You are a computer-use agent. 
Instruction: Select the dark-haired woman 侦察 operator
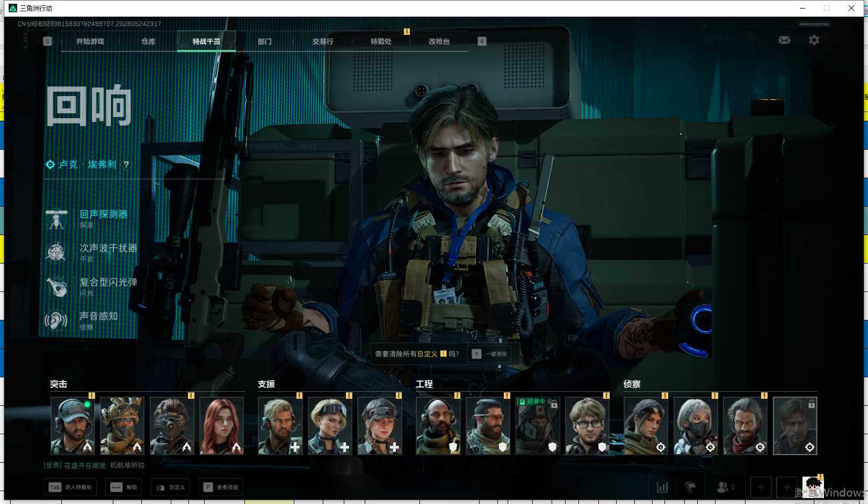click(x=646, y=426)
